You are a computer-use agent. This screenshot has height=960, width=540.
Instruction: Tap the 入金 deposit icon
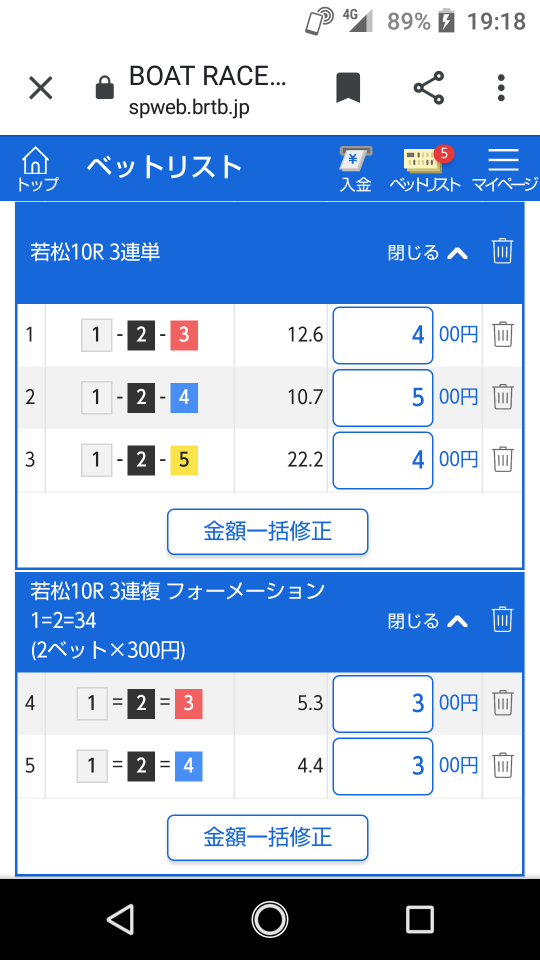coord(356,170)
